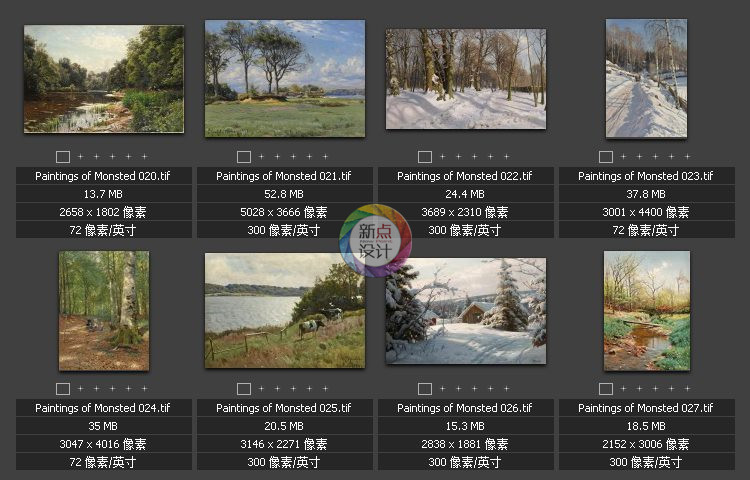The image size is (750, 480).
Task: Click filename 'Paintings of Monsted 024.tif'
Action: click(103, 408)
